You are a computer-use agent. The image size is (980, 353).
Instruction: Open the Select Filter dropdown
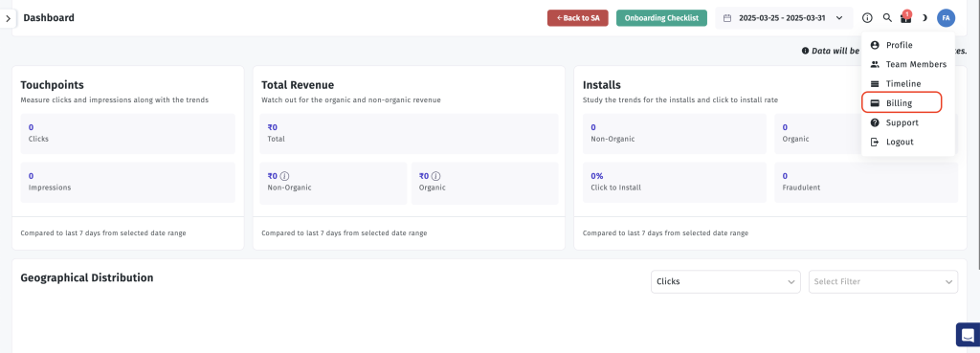pyautogui.click(x=883, y=282)
